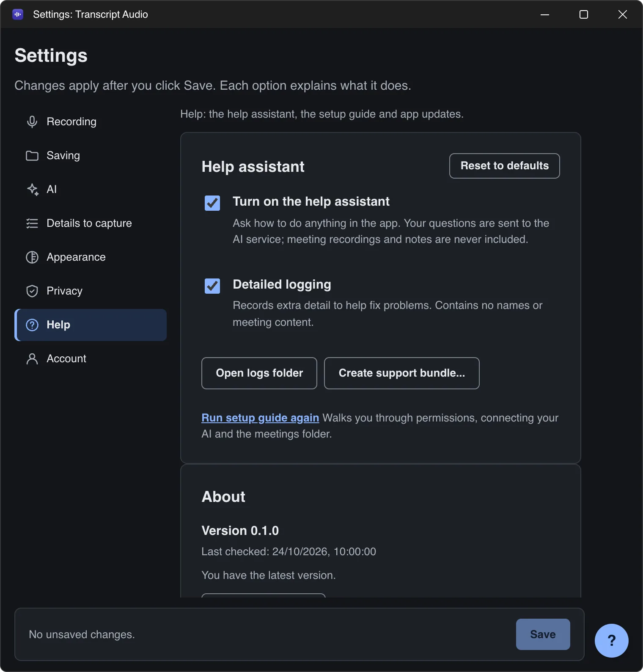Open logs folder

point(259,373)
